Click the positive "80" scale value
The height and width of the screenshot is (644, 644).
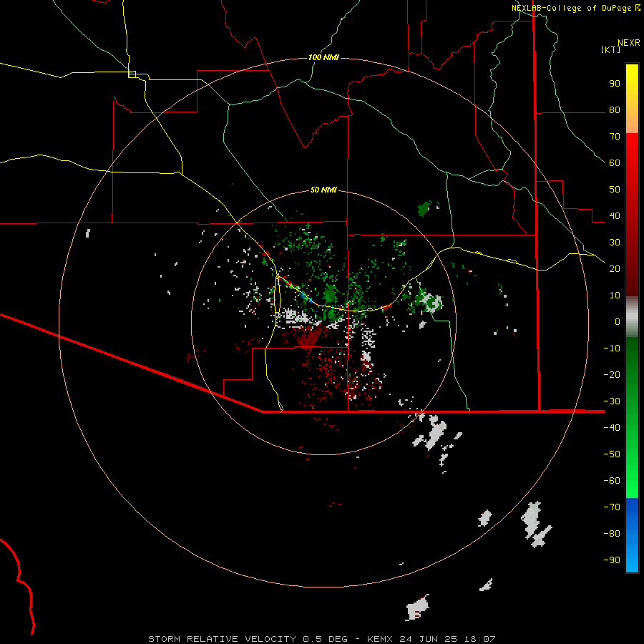(615, 110)
